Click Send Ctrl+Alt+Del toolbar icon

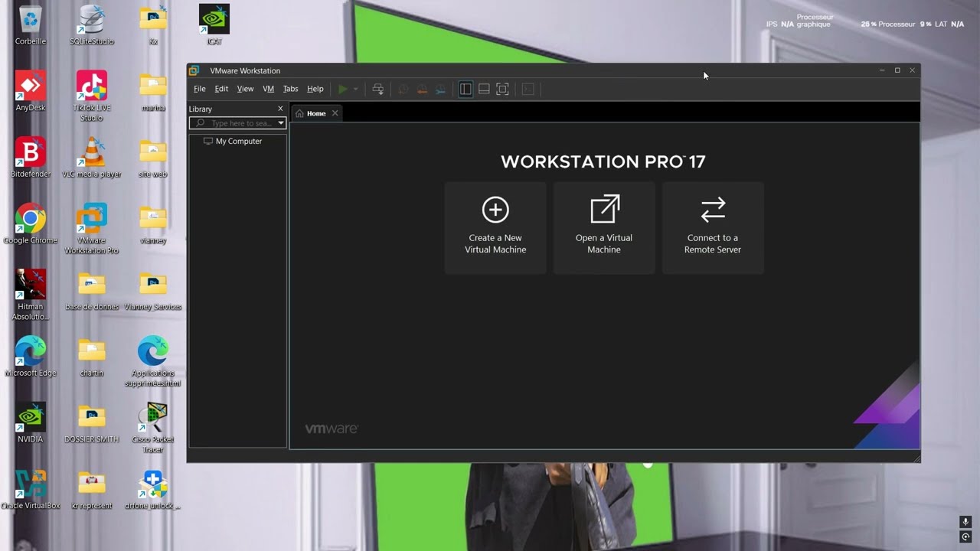tap(377, 89)
